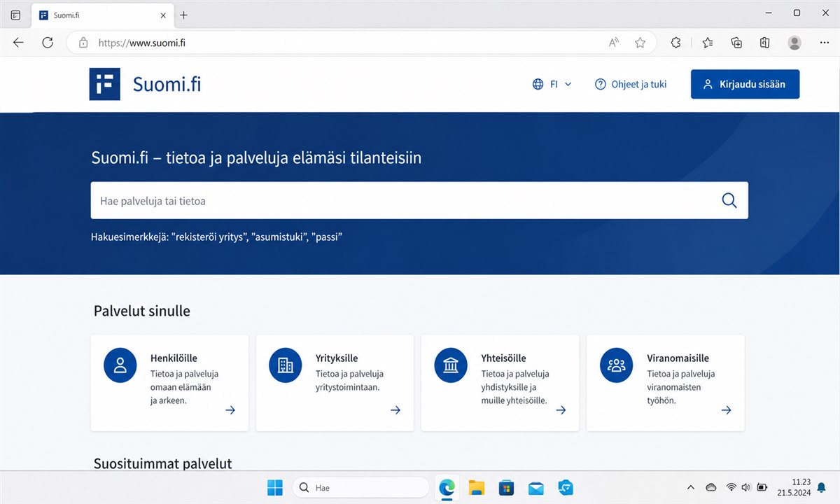Reload the page with the refresh icon
840x504 pixels.
(48, 43)
